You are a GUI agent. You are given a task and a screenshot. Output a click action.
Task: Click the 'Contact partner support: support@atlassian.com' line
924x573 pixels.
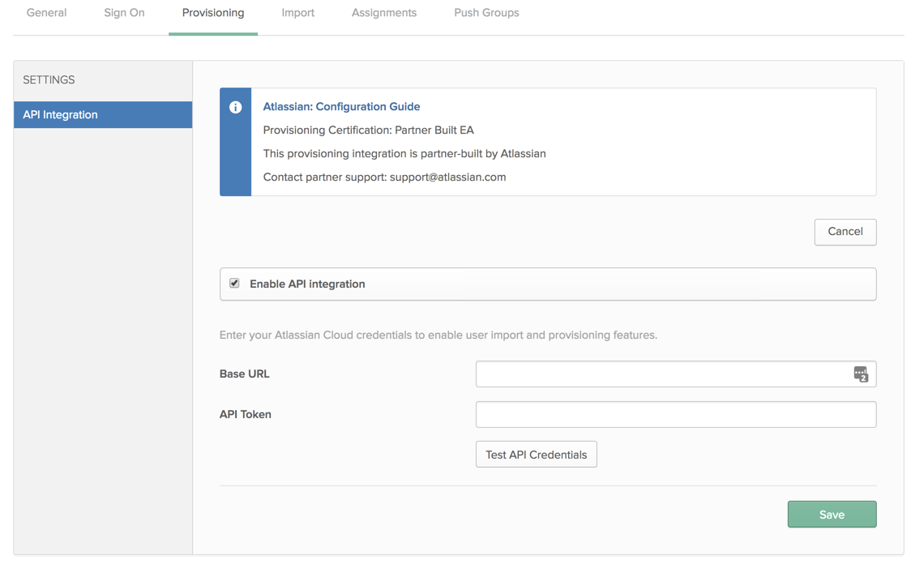click(384, 177)
